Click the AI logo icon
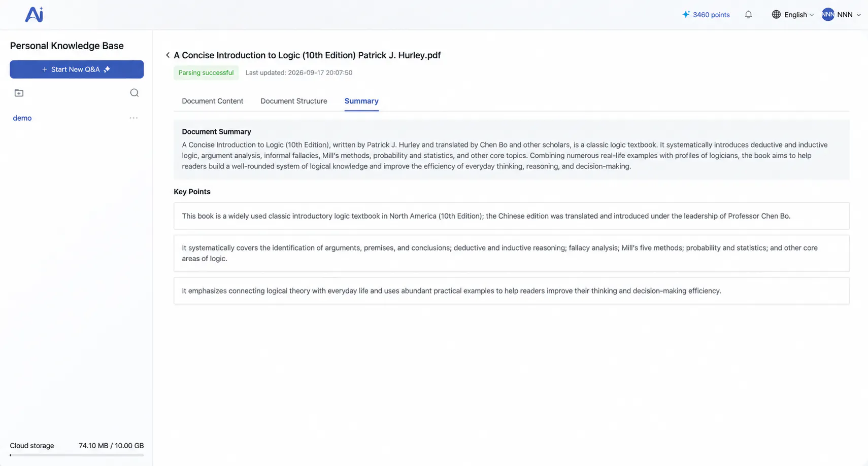Viewport: 868px width, 466px height. (x=34, y=14)
